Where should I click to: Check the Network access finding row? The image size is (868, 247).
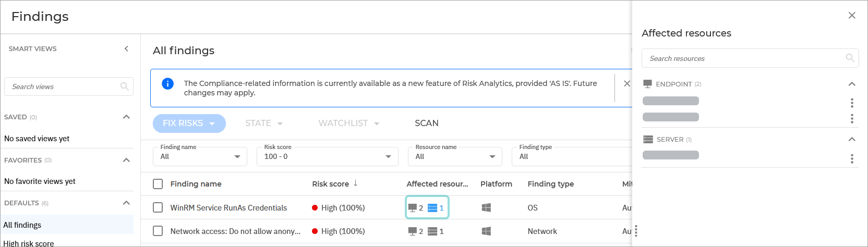coord(158,231)
